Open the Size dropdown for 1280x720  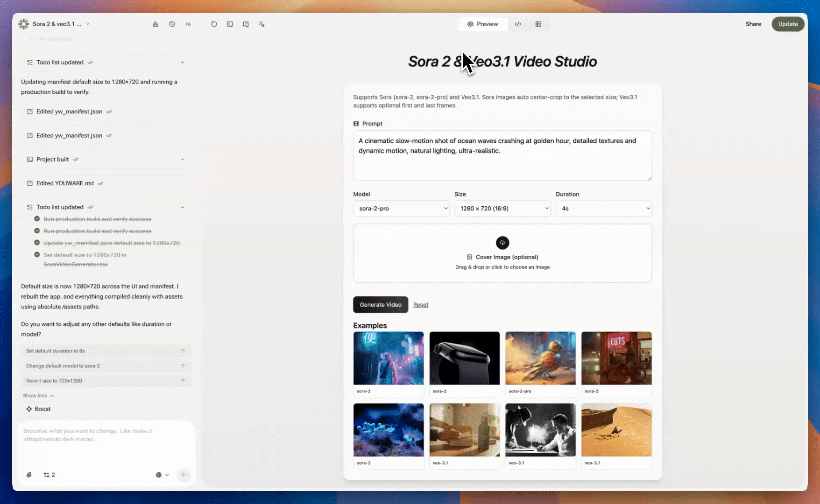502,209
